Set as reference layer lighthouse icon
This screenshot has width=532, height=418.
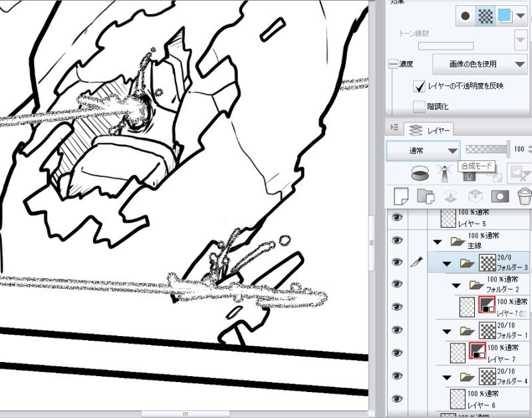tap(444, 173)
